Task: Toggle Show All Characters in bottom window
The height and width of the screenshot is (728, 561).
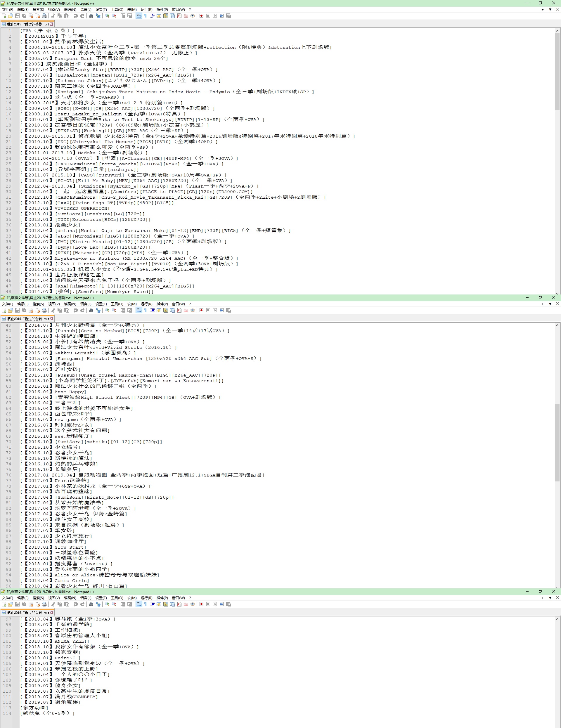Action: pyautogui.click(x=145, y=604)
